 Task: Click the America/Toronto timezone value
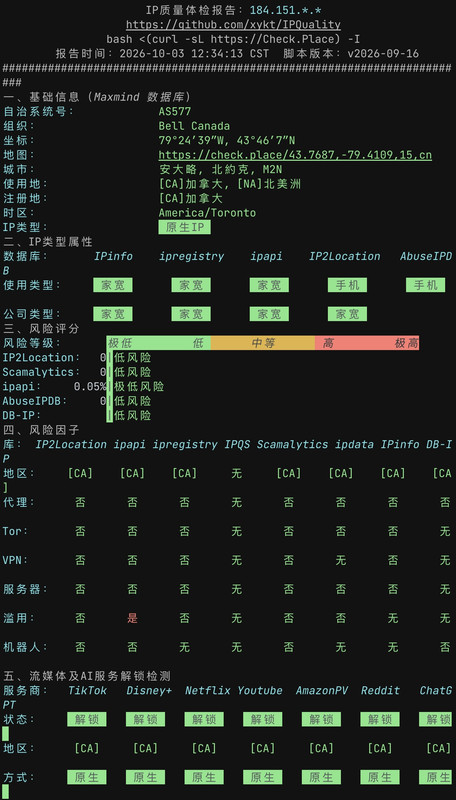(207, 213)
